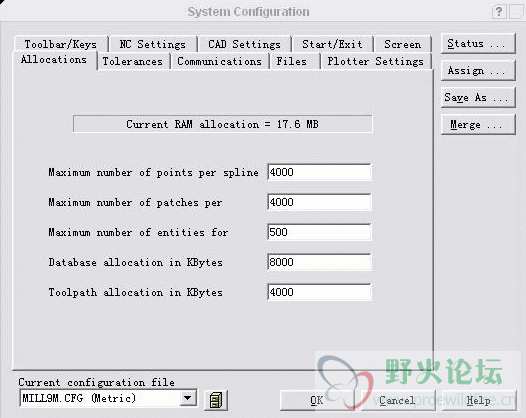
Task: Select the Communications tab
Action: pyautogui.click(x=219, y=61)
